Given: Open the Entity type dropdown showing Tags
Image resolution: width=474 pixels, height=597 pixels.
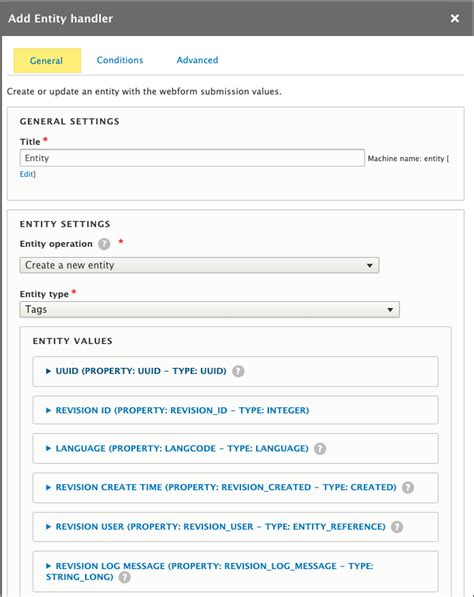Looking at the screenshot, I should coord(209,309).
